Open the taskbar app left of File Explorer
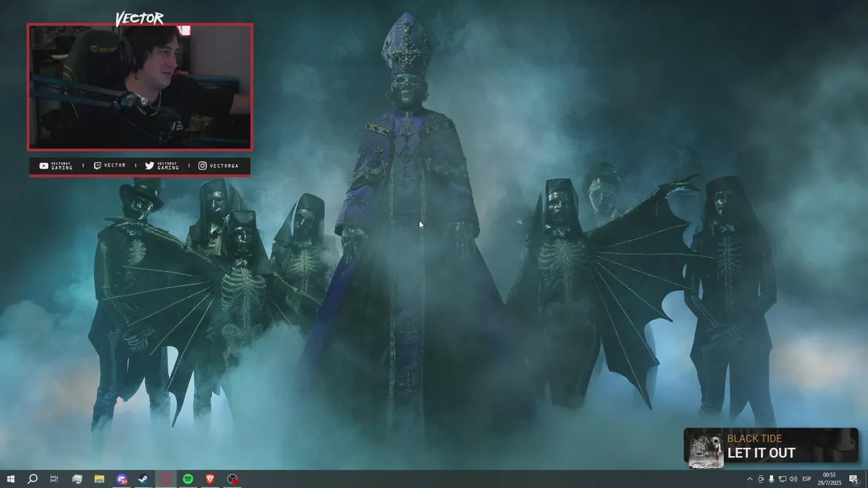 (x=77, y=479)
